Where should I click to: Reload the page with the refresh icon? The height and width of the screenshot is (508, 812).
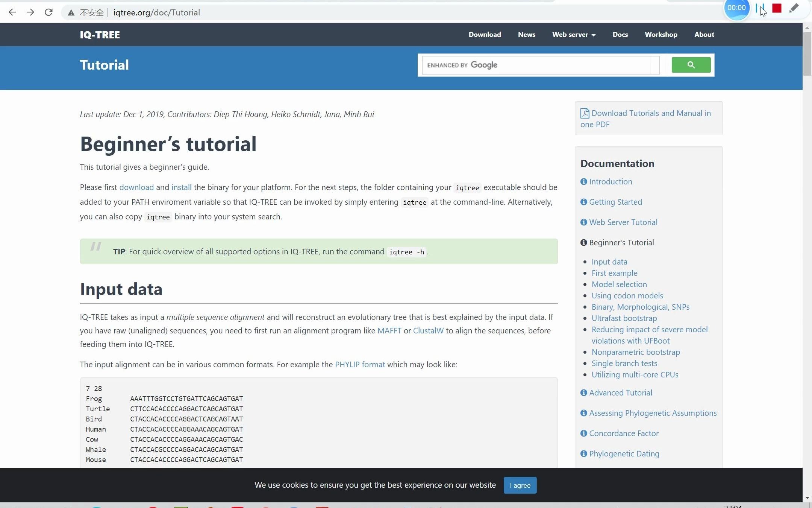click(x=48, y=12)
